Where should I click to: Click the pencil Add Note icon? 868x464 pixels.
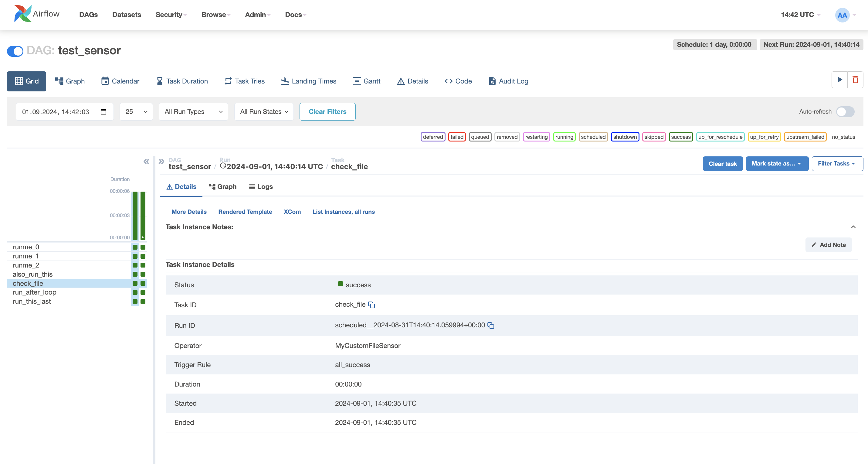pyautogui.click(x=814, y=245)
